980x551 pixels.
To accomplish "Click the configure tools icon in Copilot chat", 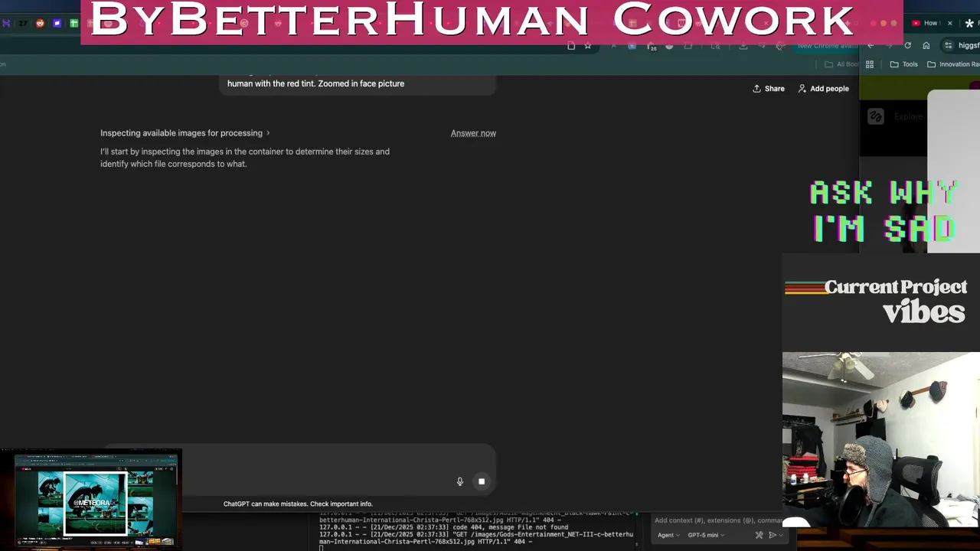I will click(759, 535).
